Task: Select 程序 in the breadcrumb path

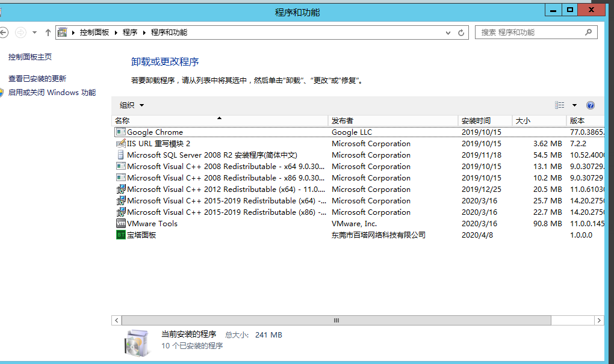Action: coord(130,32)
